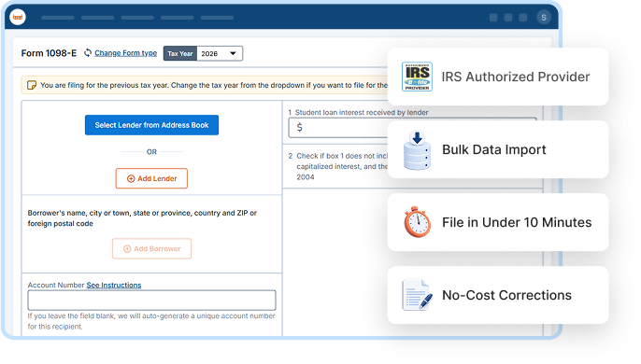
Task: Click the orange logo in top bar
Action: 18,17
